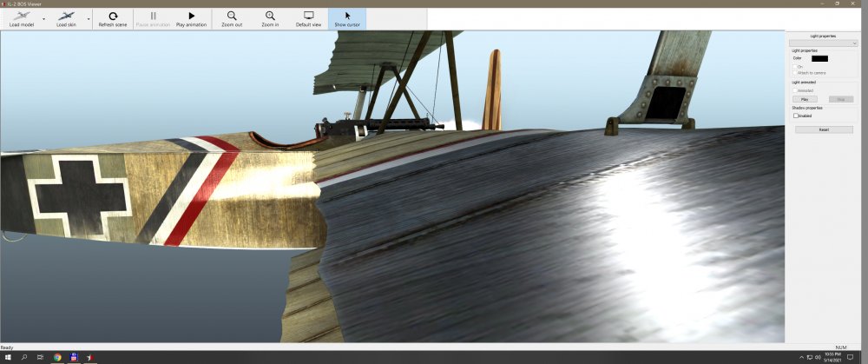Refresh the scene
This screenshot has height=364, width=868.
tap(112, 18)
